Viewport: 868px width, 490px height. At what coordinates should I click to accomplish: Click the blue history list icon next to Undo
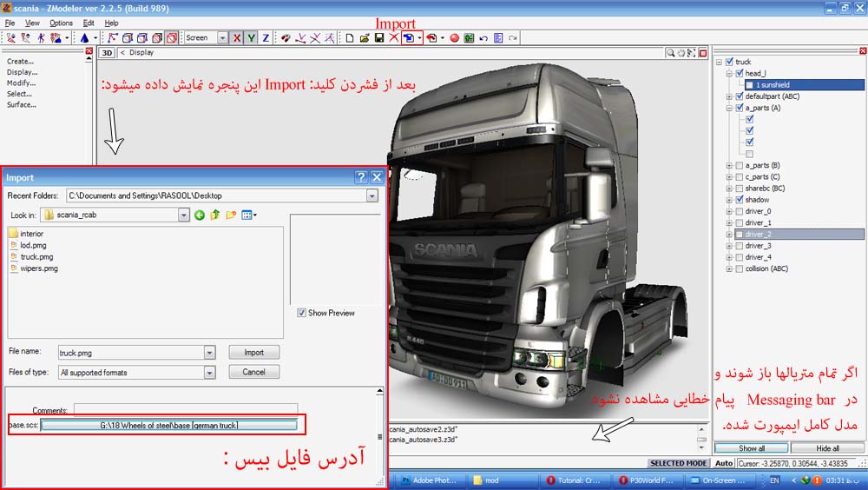(x=498, y=37)
